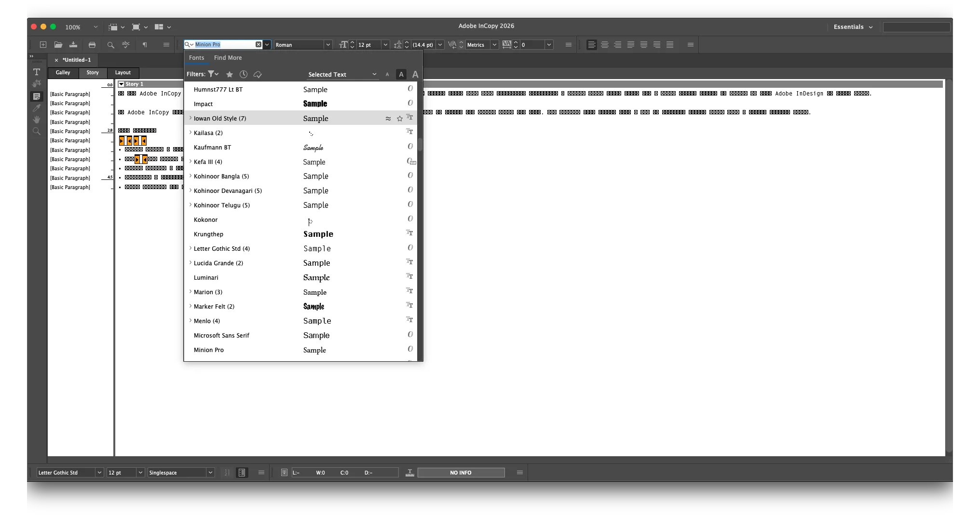This screenshot has width=980, height=517.
Task: Select large sample size A button
Action: (x=415, y=74)
